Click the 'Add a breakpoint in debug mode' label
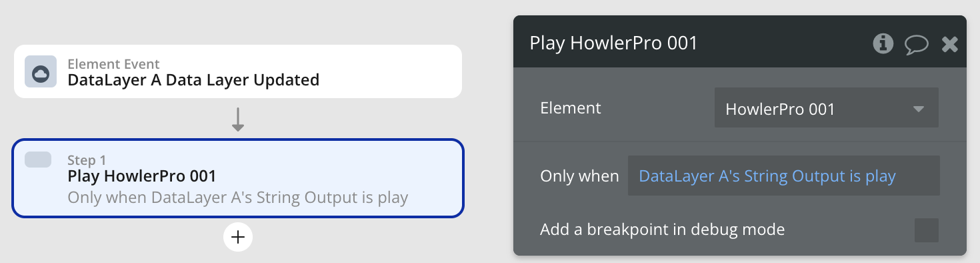Image resolution: width=980 pixels, height=263 pixels. coord(662,230)
